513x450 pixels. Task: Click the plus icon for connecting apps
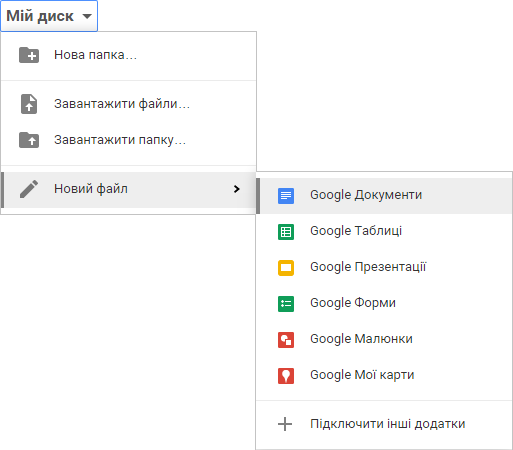[x=285, y=424]
